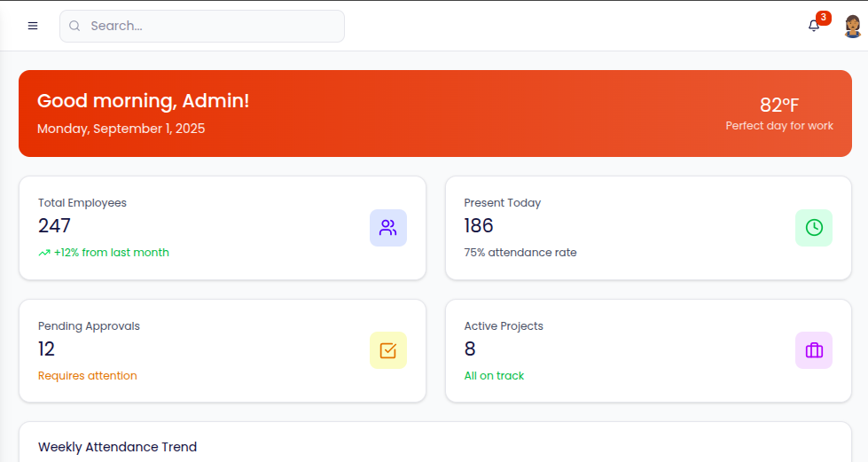Click the magnifier icon in search bar
This screenshot has width=868, height=462.
[x=74, y=26]
